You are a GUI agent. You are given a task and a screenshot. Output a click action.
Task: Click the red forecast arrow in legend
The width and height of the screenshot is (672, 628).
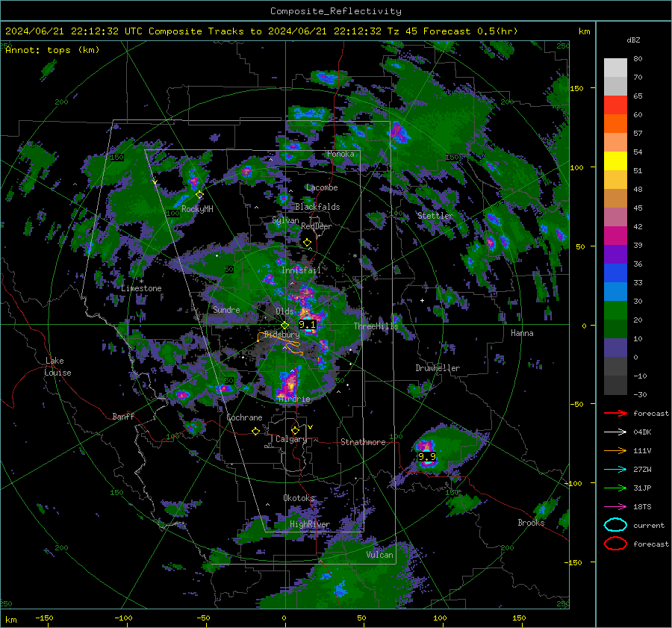tap(615, 413)
